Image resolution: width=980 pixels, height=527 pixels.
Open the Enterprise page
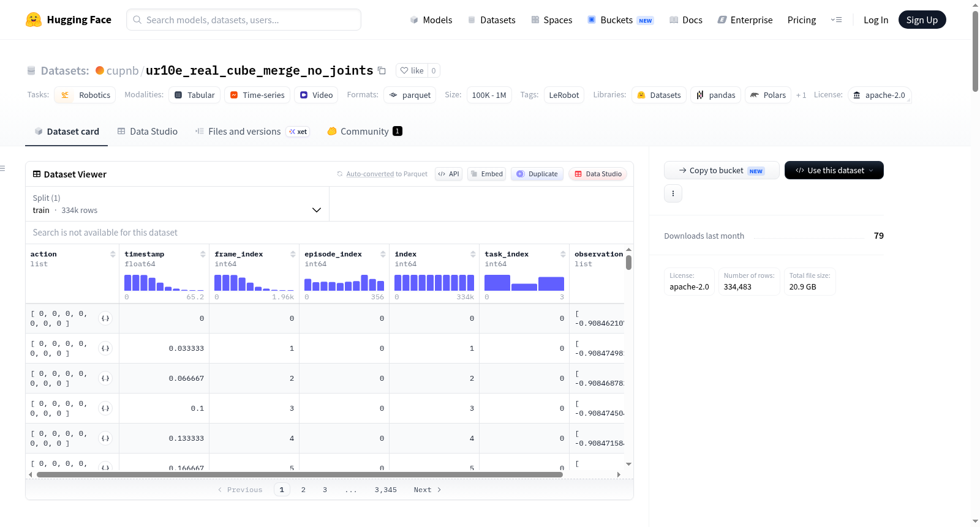(x=745, y=20)
